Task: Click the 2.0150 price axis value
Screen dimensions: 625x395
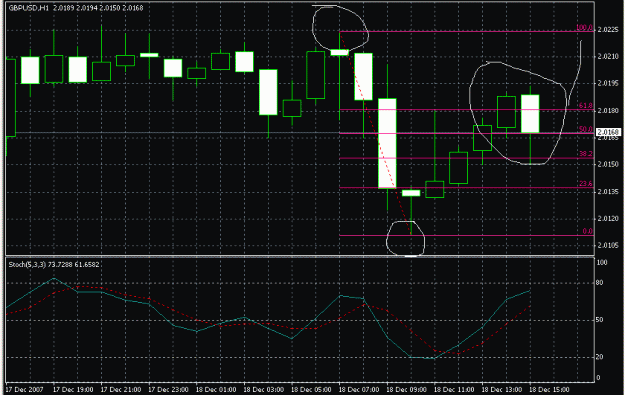Action: tap(608, 164)
